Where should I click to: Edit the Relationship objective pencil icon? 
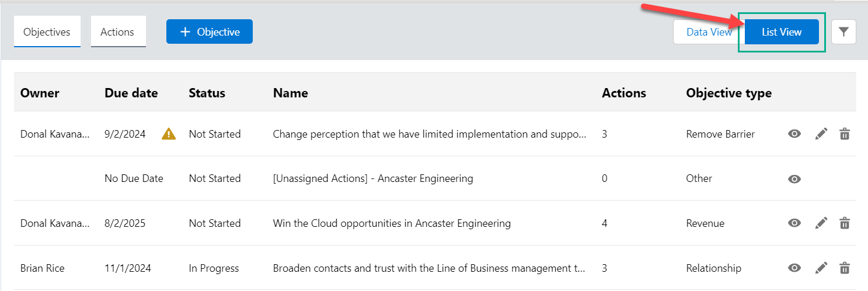pyautogui.click(x=821, y=268)
